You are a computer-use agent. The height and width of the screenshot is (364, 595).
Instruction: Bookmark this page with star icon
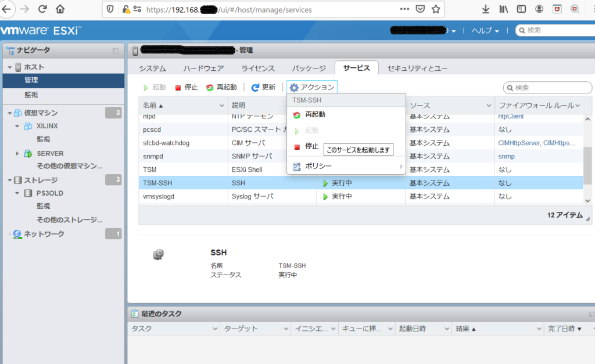(x=436, y=9)
